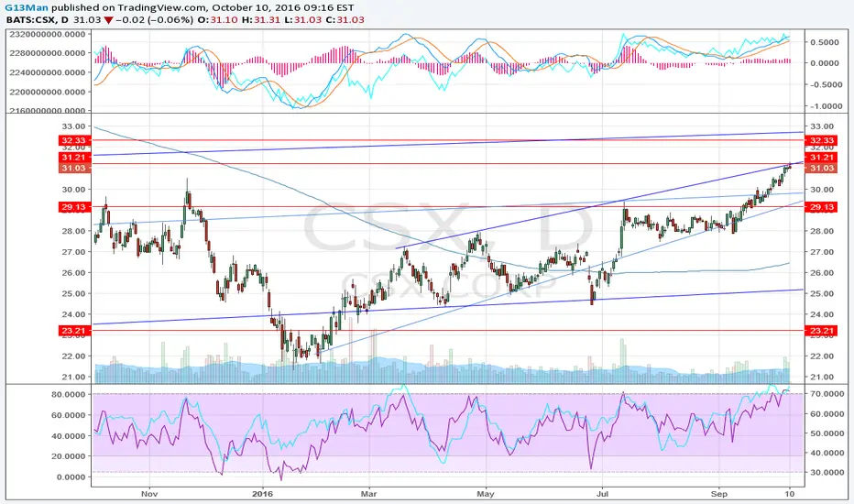
Task: Click the L:31.03 low value
Action: pos(302,19)
